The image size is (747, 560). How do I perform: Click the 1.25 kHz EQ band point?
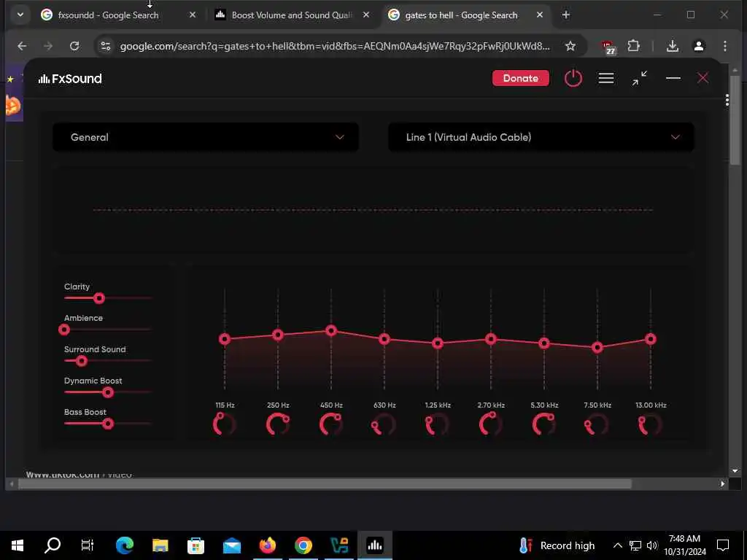point(438,343)
